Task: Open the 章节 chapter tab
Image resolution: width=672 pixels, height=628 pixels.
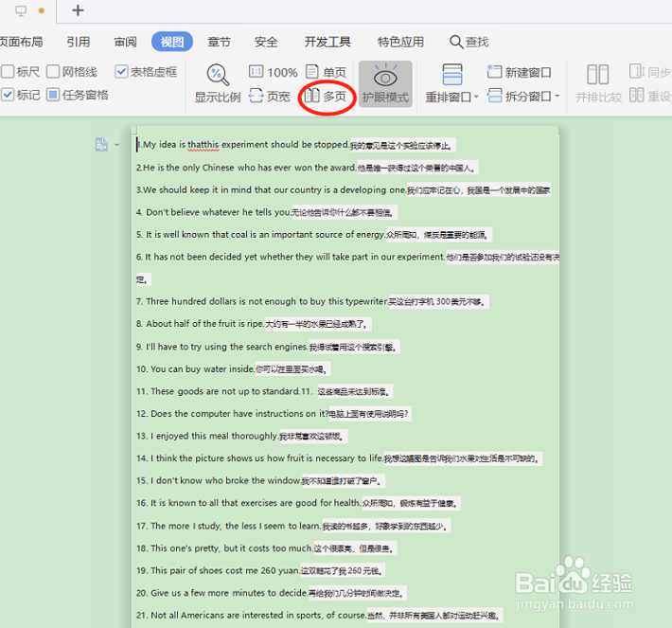Action: click(x=219, y=42)
